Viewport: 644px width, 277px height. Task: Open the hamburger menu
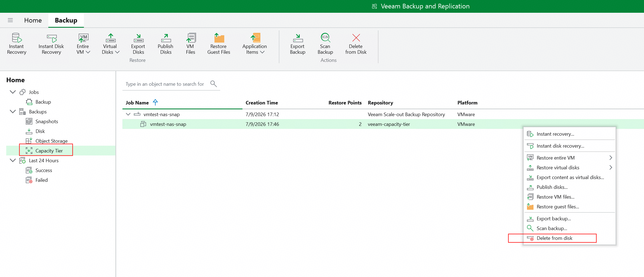10,20
